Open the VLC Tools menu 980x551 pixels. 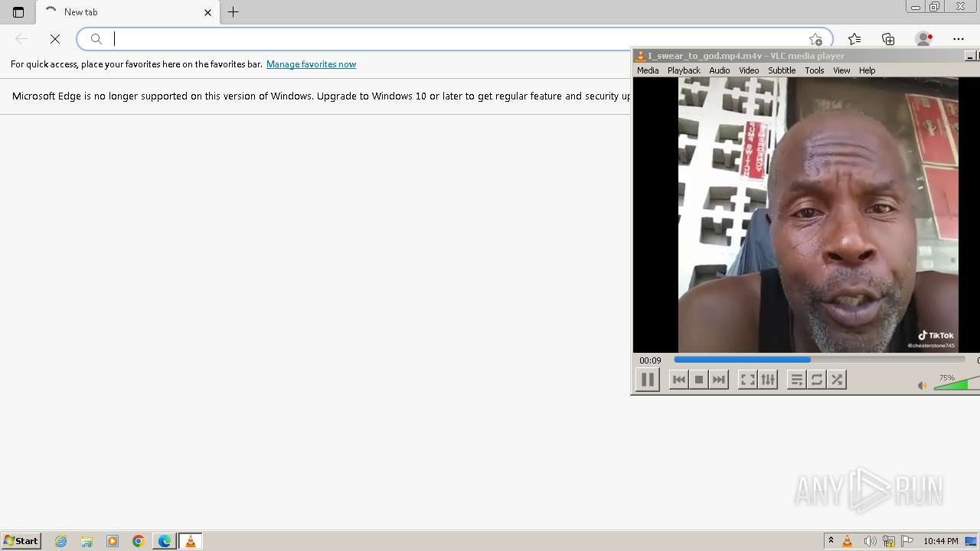pyautogui.click(x=814, y=70)
